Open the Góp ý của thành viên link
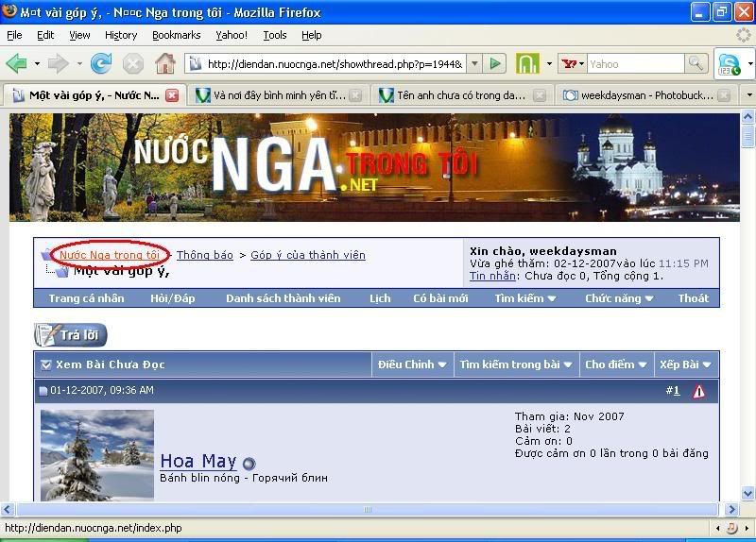This screenshot has height=542, width=756. 307,255
